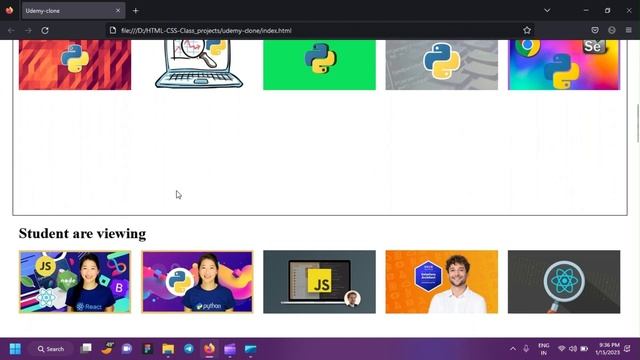The height and width of the screenshot is (360, 640).
Task: Go back to the previous page
Action: point(11,31)
